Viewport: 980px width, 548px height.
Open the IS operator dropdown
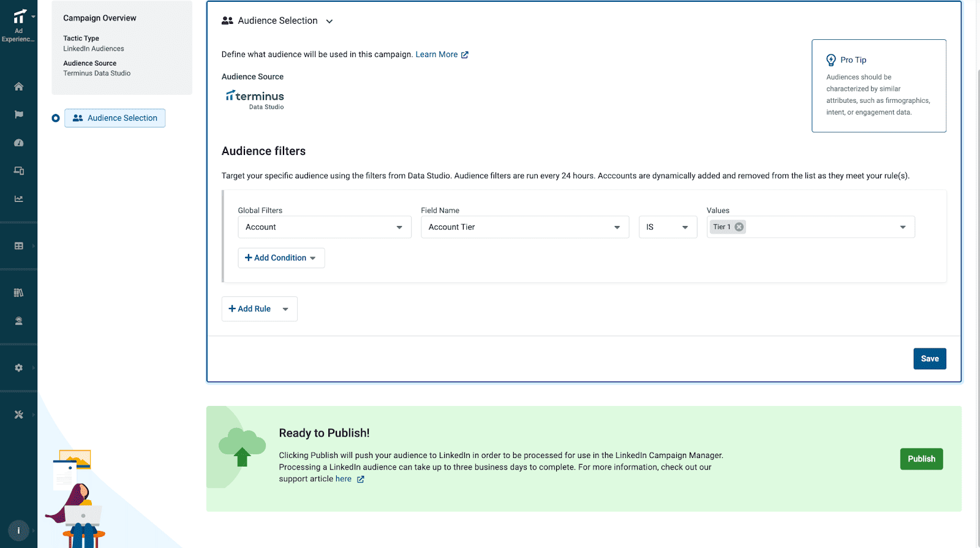coord(667,227)
